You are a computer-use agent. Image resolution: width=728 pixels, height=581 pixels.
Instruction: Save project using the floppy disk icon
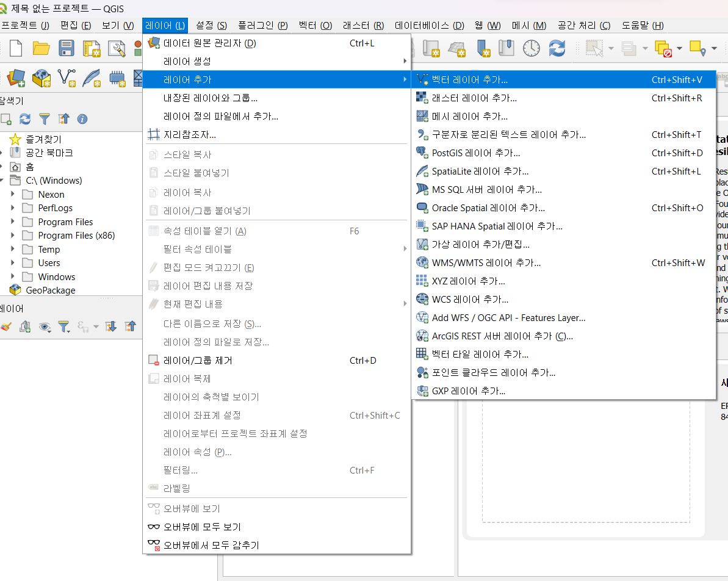pos(67,48)
